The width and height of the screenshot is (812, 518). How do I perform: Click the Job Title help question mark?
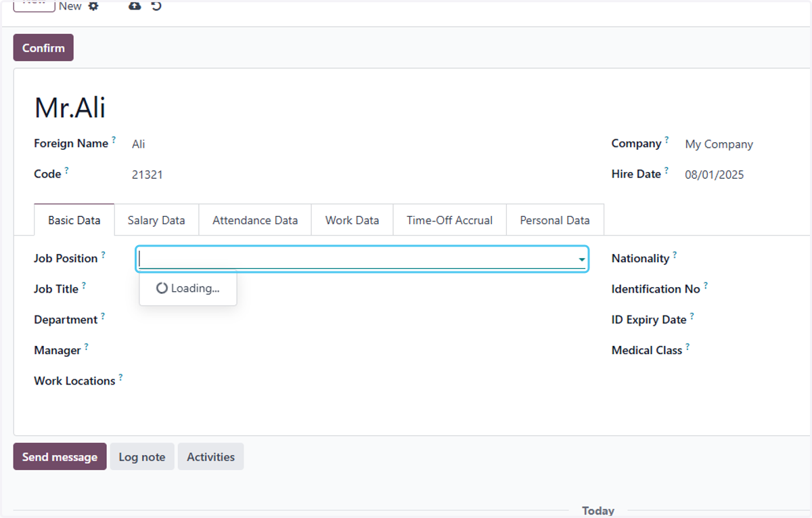84,286
